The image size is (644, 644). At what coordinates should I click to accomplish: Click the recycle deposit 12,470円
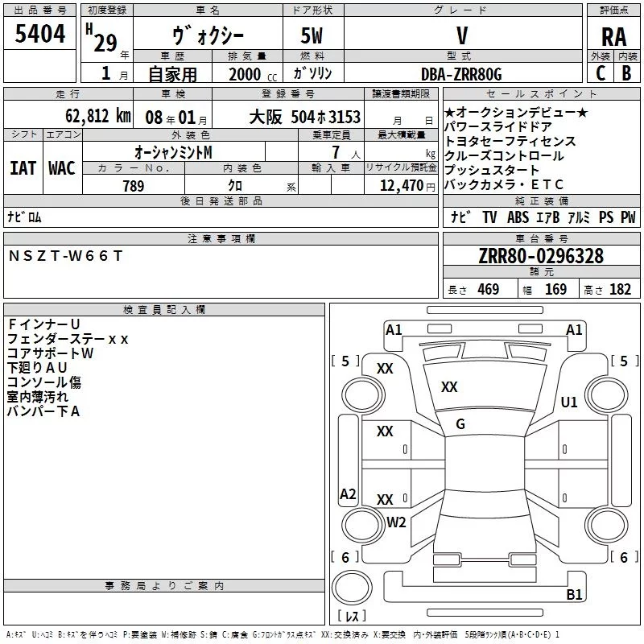[x=407, y=186]
